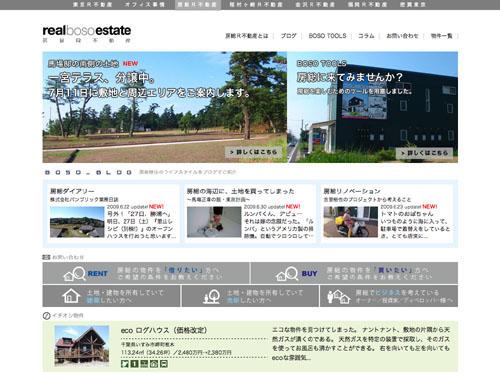Open the 東京R不動産 top bar tab
Image resolution: width=500 pixels, height=377 pixels.
coord(92,5)
